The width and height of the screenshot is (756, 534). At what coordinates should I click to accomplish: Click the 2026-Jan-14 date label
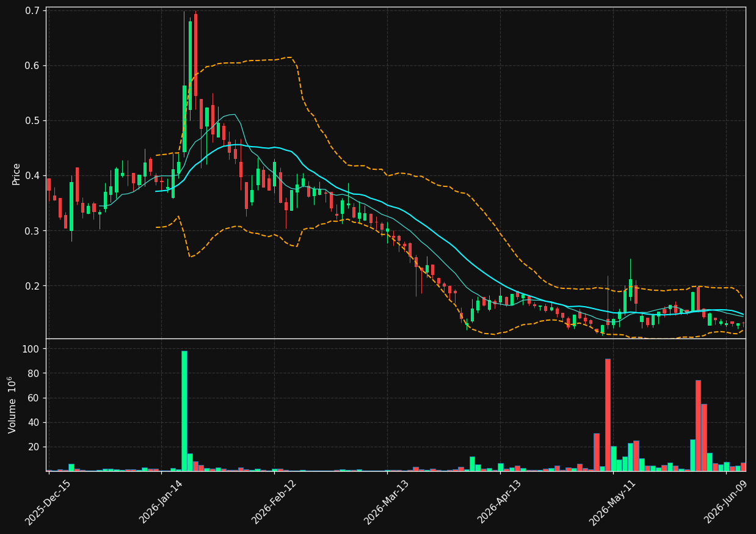161,502
